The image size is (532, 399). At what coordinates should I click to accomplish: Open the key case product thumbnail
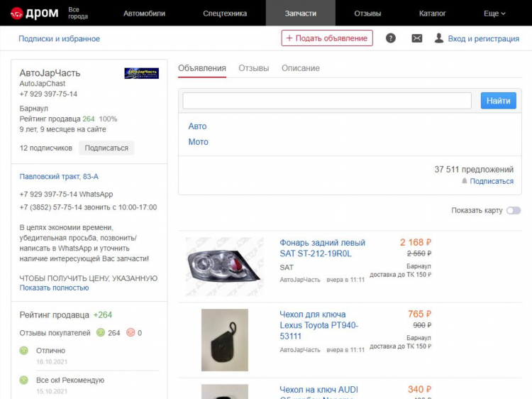[225, 340]
